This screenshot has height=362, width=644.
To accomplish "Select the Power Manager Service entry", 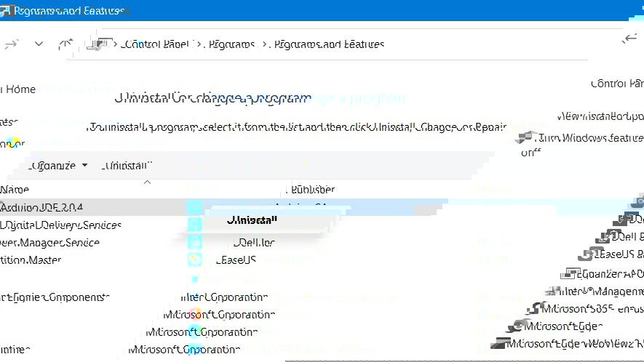I will click(x=49, y=243).
